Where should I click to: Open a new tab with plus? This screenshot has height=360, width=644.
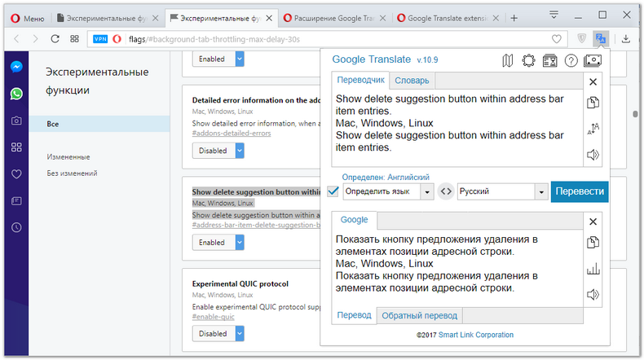tap(514, 18)
